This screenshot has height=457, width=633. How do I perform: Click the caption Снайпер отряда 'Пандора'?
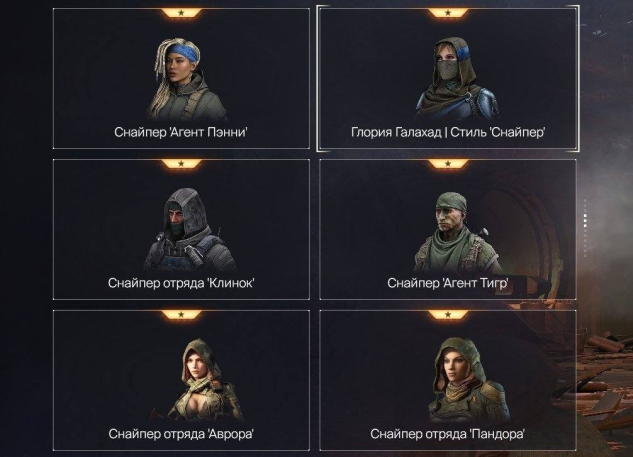(448, 434)
